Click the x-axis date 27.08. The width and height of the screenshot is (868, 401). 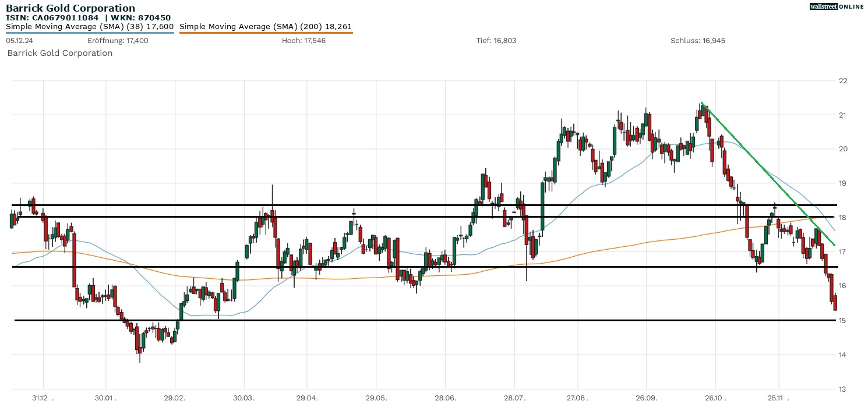(x=577, y=398)
